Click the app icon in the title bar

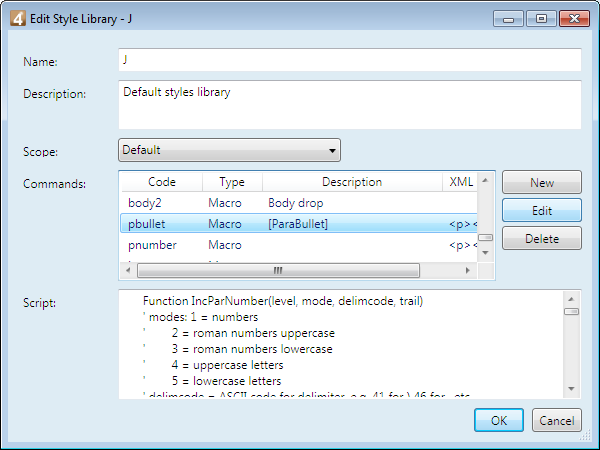(18, 18)
